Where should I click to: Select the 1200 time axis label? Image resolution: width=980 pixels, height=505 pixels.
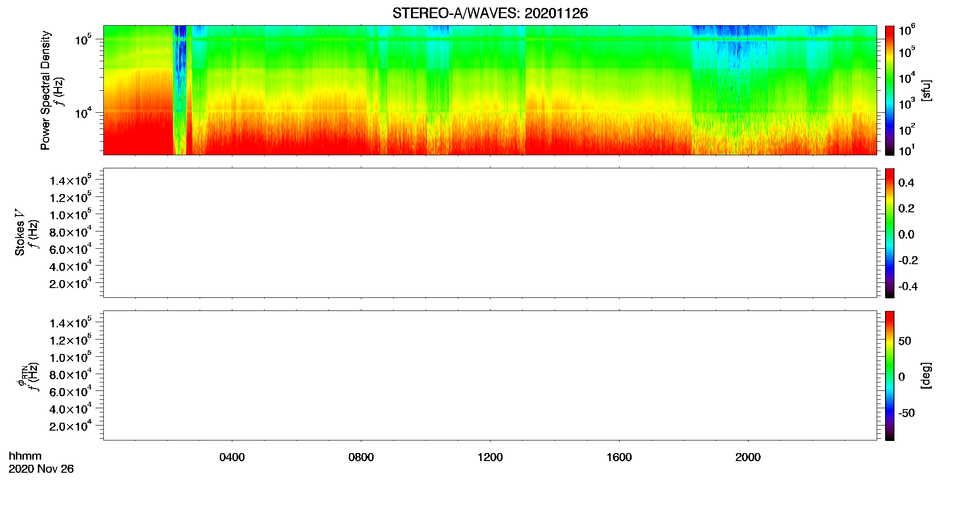[490, 457]
